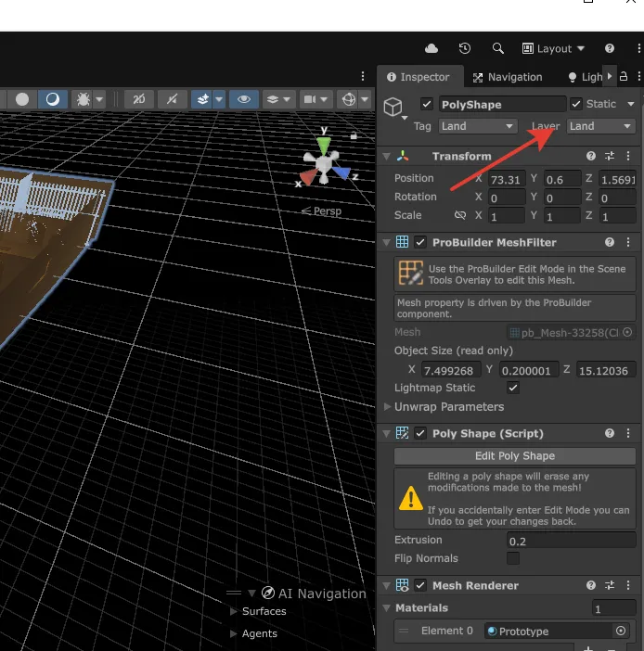
Task: Uncheck the Static checkbox
Action: pyautogui.click(x=576, y=104)
